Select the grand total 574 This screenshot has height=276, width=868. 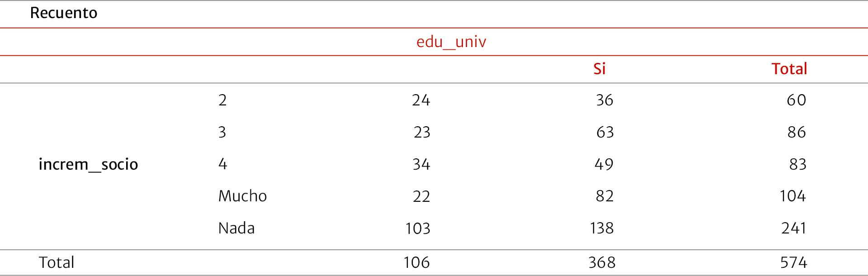point(793,262)
